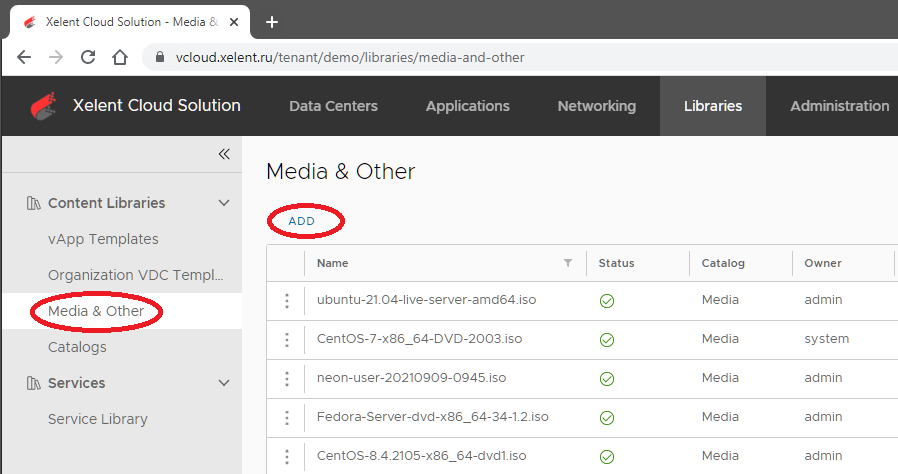Collapse the Services section chevron

(x=224, y=382)
